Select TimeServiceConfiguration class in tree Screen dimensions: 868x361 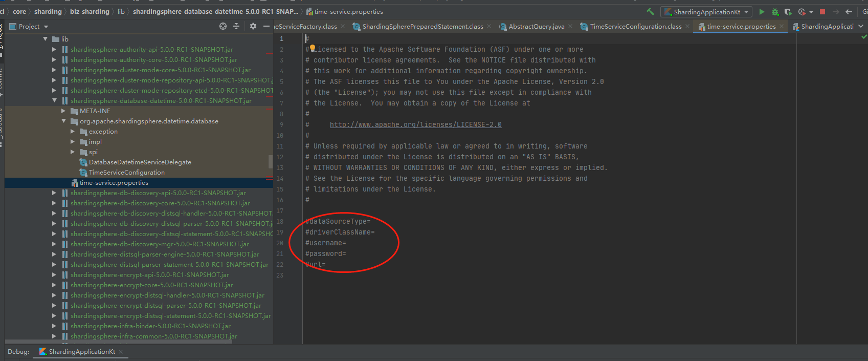(x=126, y=172)
